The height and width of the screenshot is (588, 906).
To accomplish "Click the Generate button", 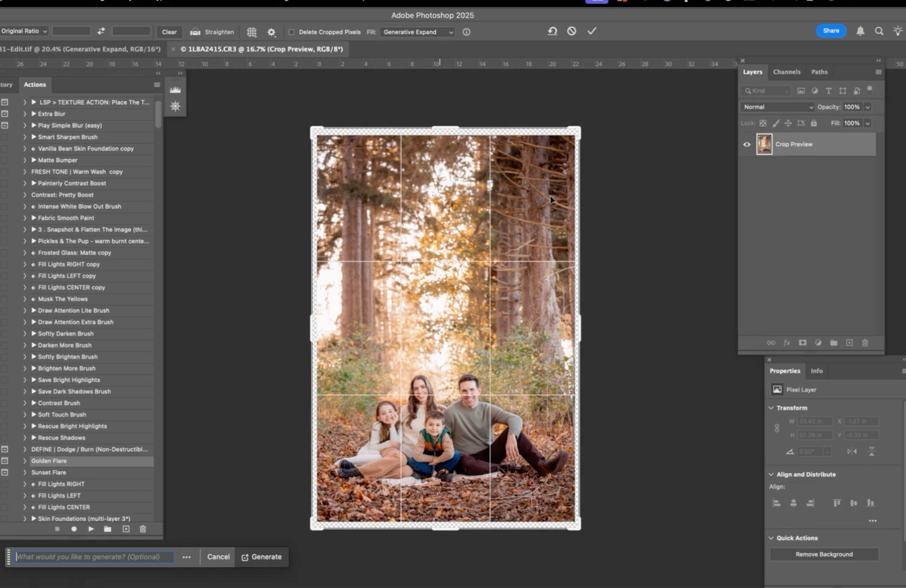I will (x=261, y=557).
